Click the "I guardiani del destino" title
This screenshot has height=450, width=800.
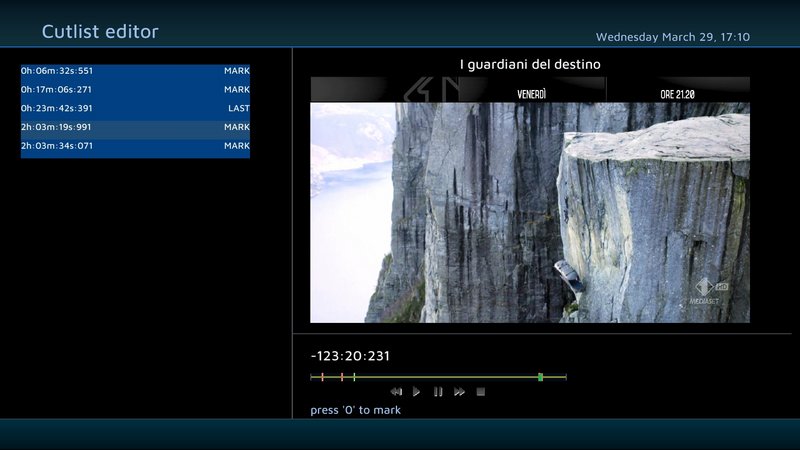pyautogui.click(x=530, y=64)
